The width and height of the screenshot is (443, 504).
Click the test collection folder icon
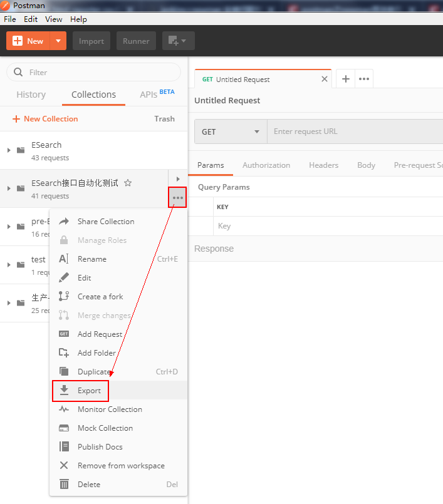point(21,265)
